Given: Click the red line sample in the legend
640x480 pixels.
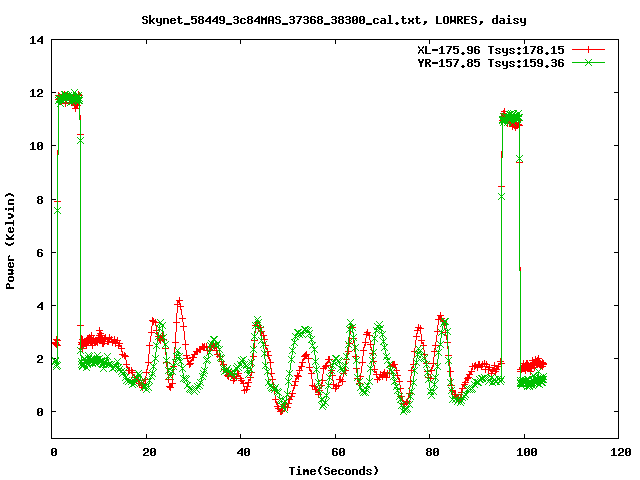Looking at the screenshot, I should (588, 50).
